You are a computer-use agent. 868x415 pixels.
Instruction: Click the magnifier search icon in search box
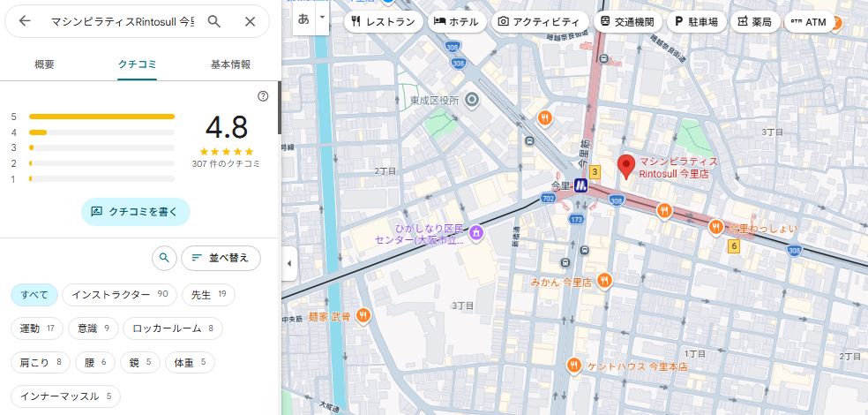(213, 21)
